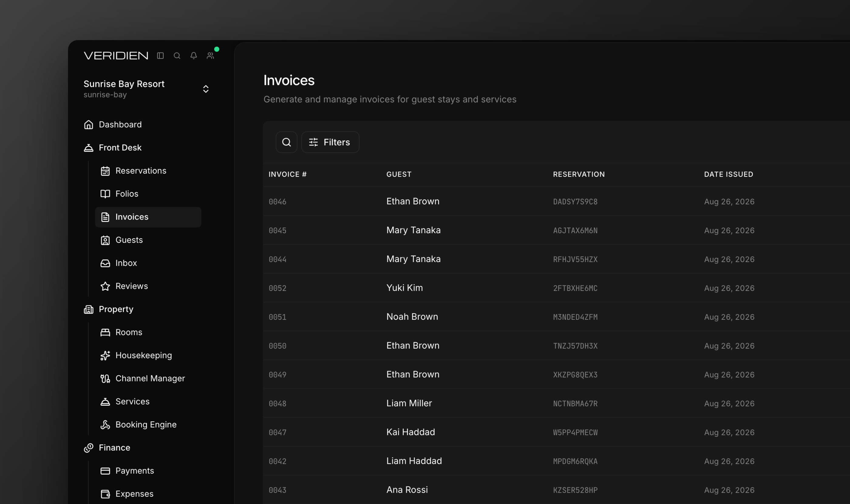The image size is (850, 504).
Task: Click the Payments card icon
Action: click(x=105, y=471)
